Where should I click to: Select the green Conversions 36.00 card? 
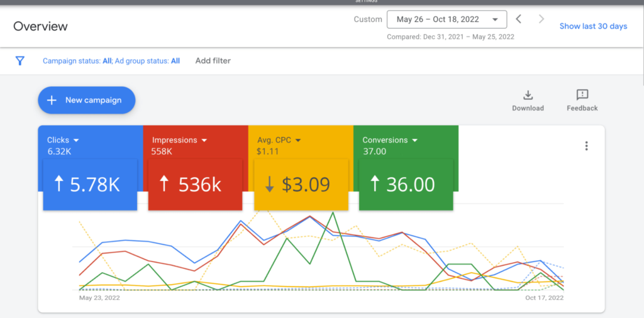click(406, 184)
